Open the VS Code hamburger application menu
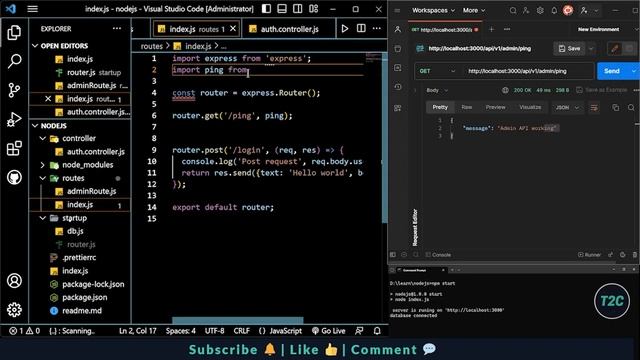This screenshot has width=640, height=360. pos(33,9)
